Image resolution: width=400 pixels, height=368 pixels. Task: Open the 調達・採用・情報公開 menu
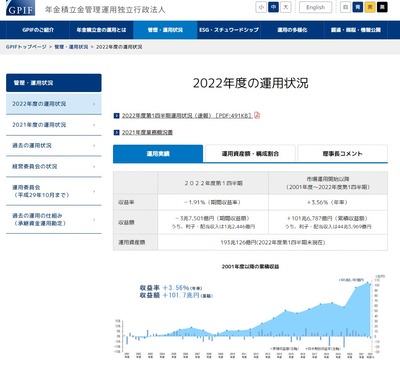coord(356,30)
